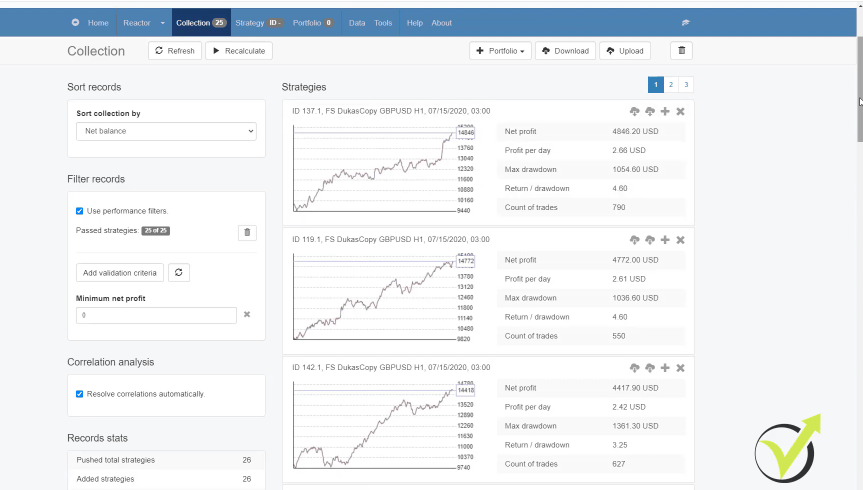
Task: Remove strategy ID 137.1 with the X icon
Action: [680, 112]
